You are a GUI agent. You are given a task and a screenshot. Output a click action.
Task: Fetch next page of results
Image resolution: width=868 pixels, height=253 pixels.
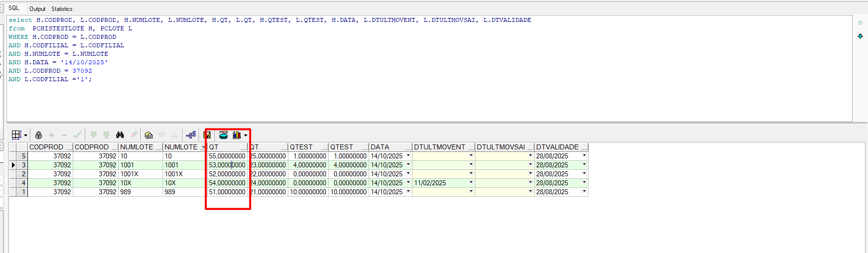tap(93, 135)
